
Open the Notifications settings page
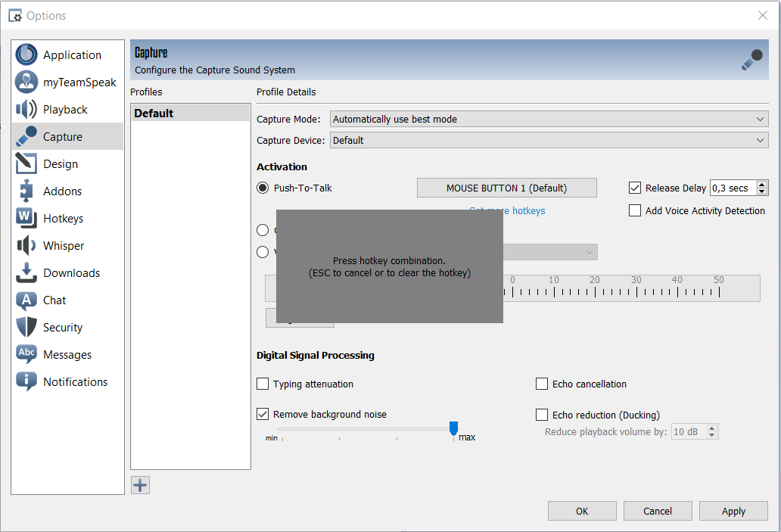click(67, 382)
